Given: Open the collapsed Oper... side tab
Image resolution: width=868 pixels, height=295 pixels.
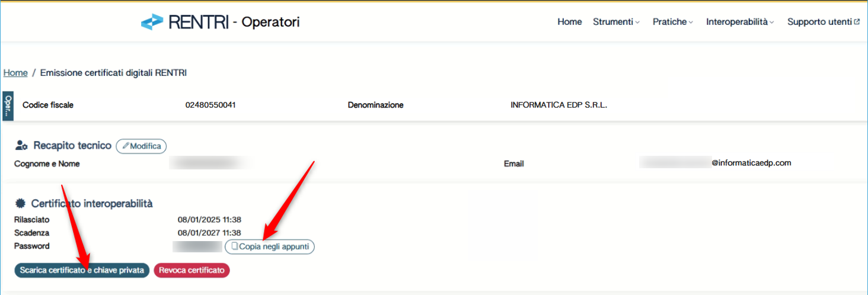Looking at the screenshot, I should click(x=8, y=106).
